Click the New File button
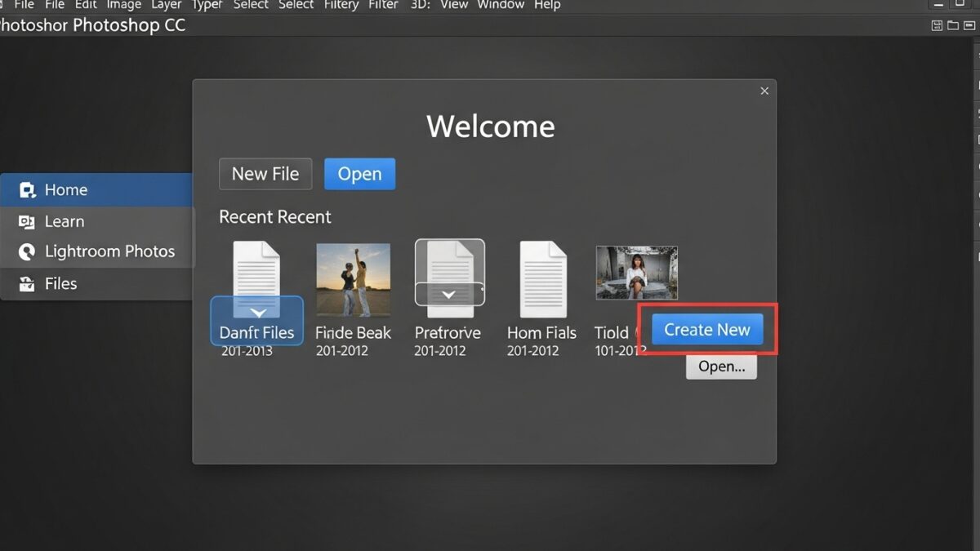 point(265,174)
